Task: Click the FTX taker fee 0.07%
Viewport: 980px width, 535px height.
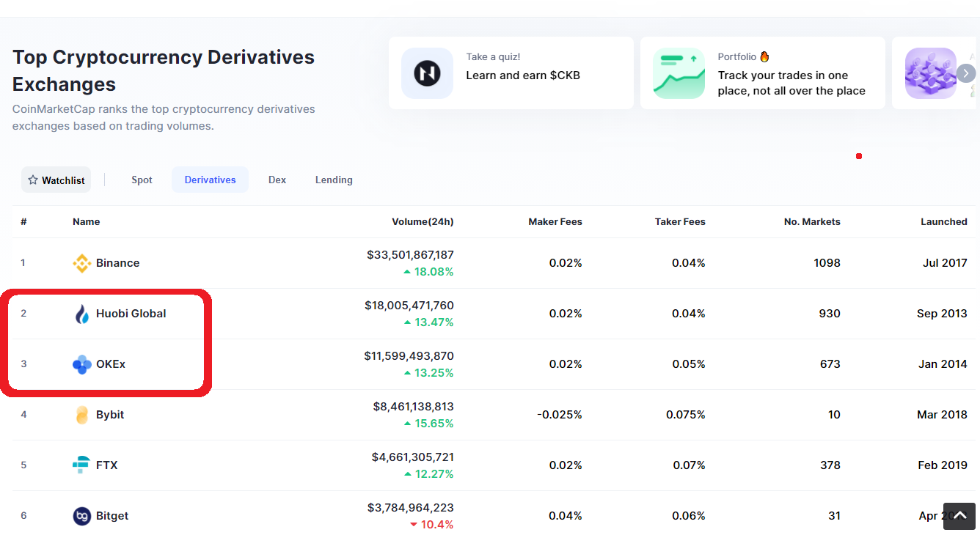Action: point(689,465)
